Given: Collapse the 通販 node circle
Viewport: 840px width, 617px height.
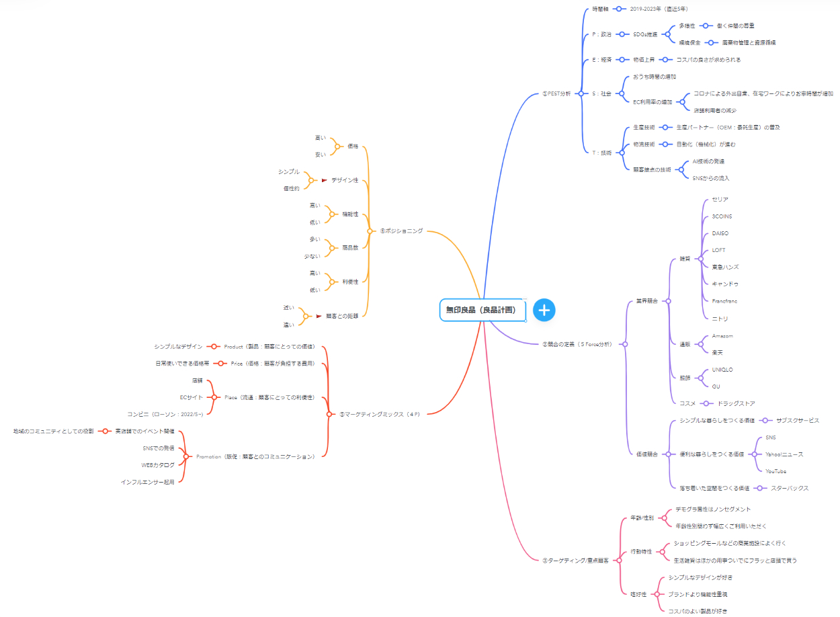Looking at the screenshot, I should [x=701, y=344].
